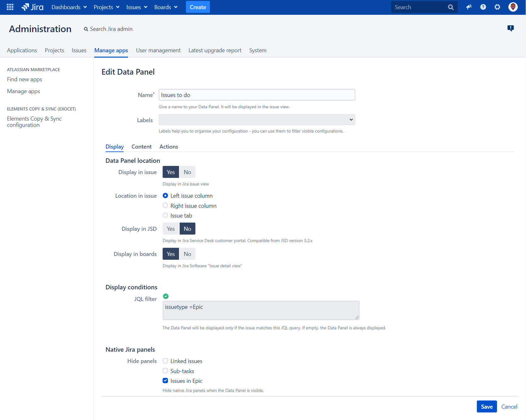Enable Display in JSD by clicking Yes
This screenshot has width=526, height=420.
[171, 229]
